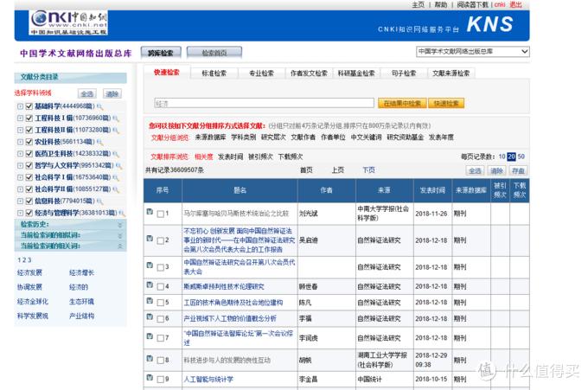This screenshot has width=588, height=390.
Task: Uncheck the 农业科技 category checkbox
Action: [x=29, y=142]
